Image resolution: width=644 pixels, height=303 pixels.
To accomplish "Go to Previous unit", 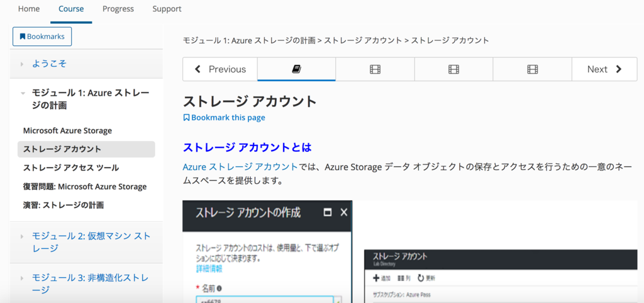I will click(x=220, y=69).
